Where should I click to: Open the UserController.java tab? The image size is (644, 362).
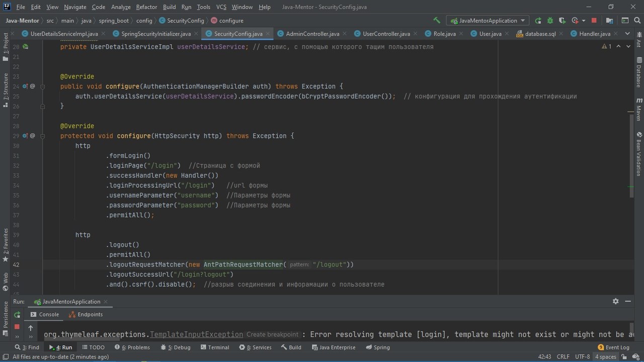[x=386, y=34]
